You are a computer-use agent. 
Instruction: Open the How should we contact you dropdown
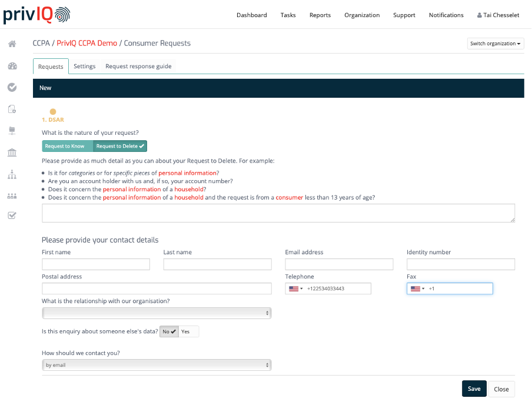pyautogui.click(x=157, y=365)
